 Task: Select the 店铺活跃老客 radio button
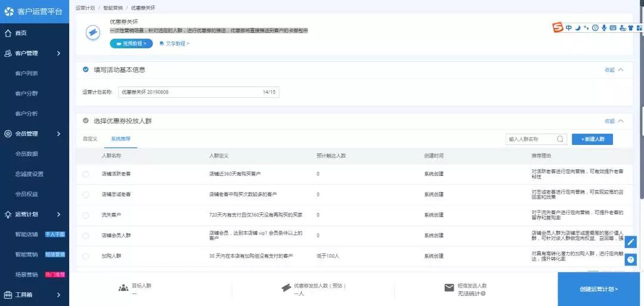(x=85, y=174)
